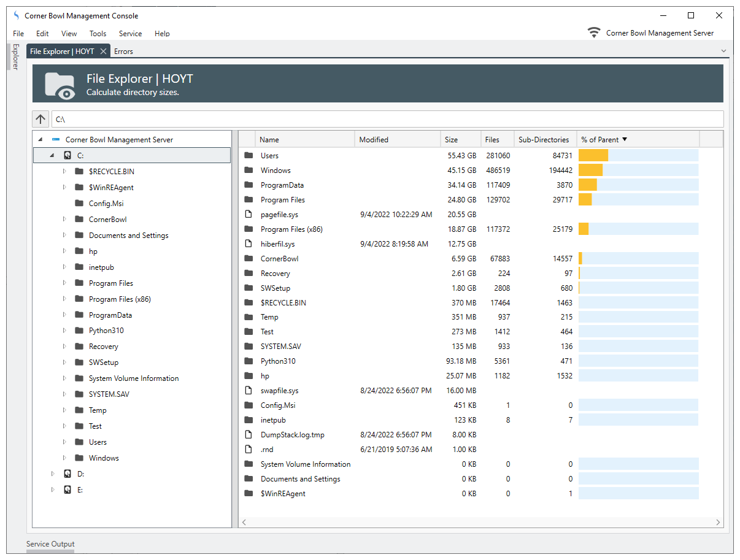Collapse the C: drive tree node
740x560 pixels.
pyautogui.click(x=52, y=156)
